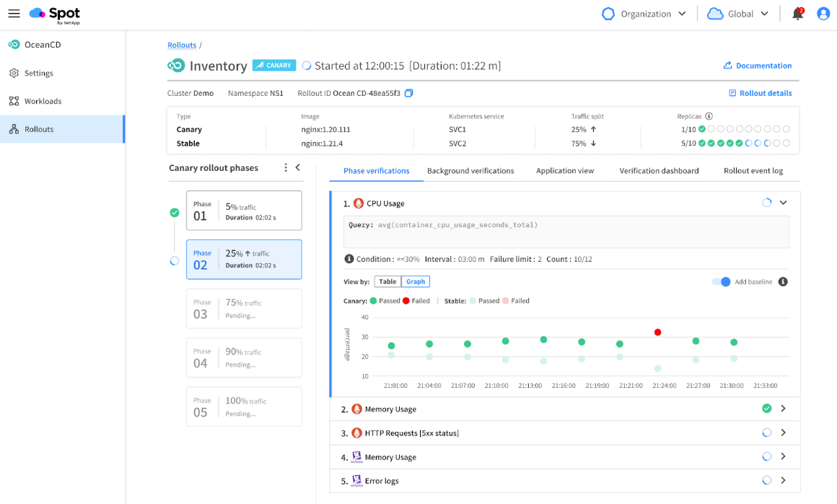The width and height of the screenshot is (837, 504).
Task: Click the red failed data point on graph
Action: [657, 332]
